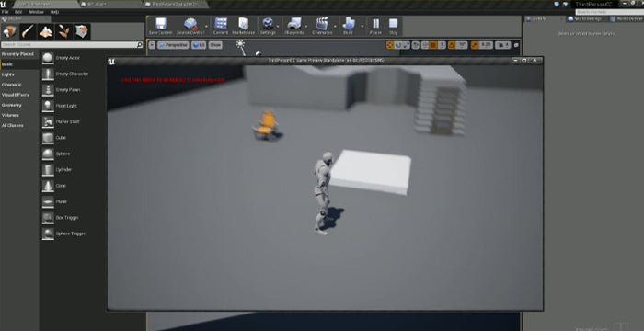Open the Marketplace toolbar icon
Image resolution: width=644 pixels, height=331 pixels.
click(x=243, y=27)
